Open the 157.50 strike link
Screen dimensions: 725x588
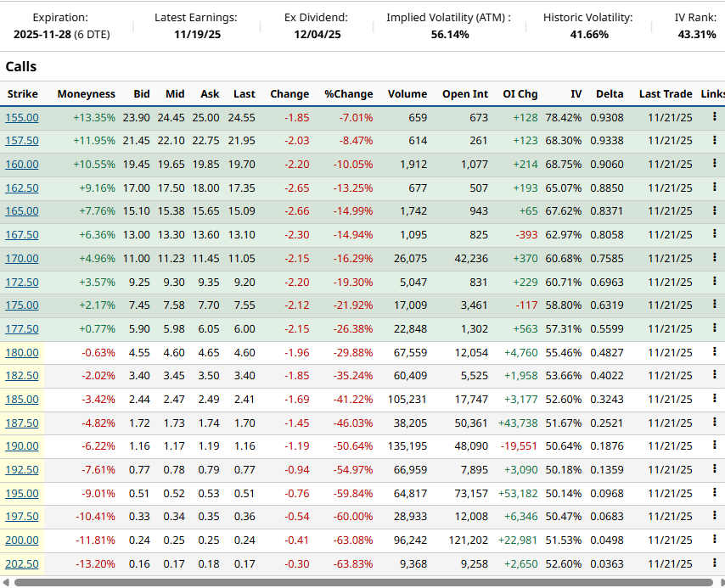coord(22,141)
